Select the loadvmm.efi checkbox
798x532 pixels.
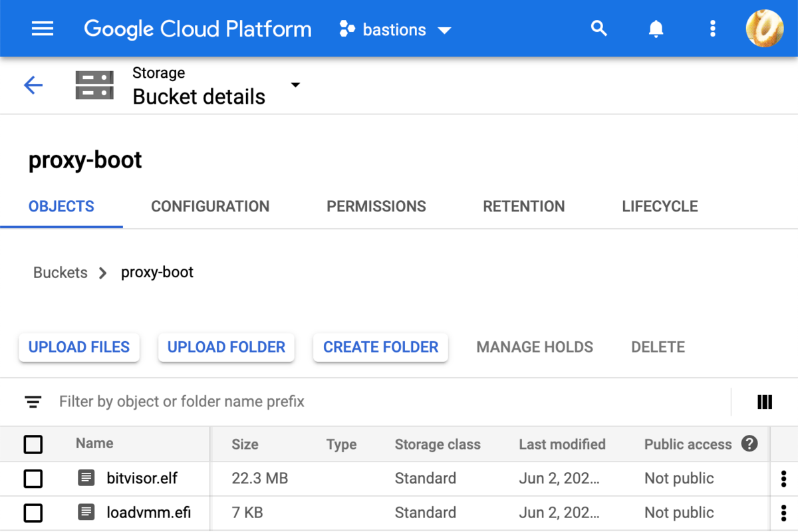(33, 513)
